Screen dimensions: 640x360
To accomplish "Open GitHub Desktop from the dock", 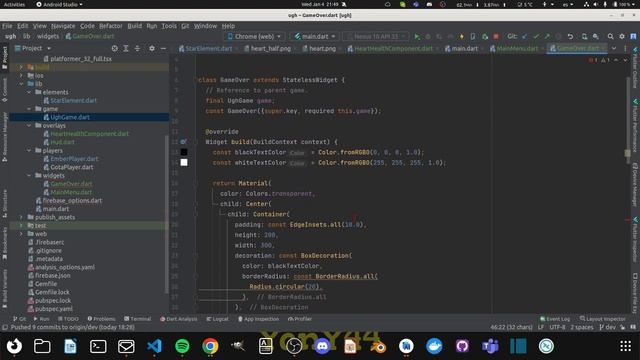I will click(462, 346).
